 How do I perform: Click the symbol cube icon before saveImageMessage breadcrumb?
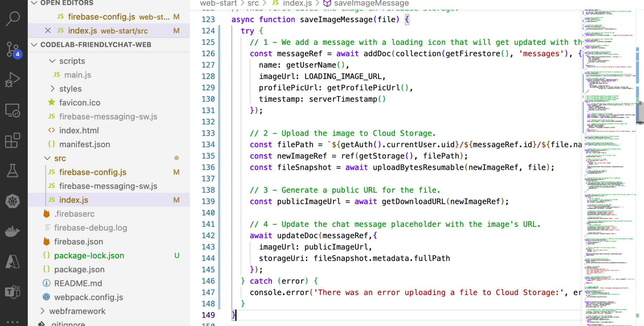point(327,4)
